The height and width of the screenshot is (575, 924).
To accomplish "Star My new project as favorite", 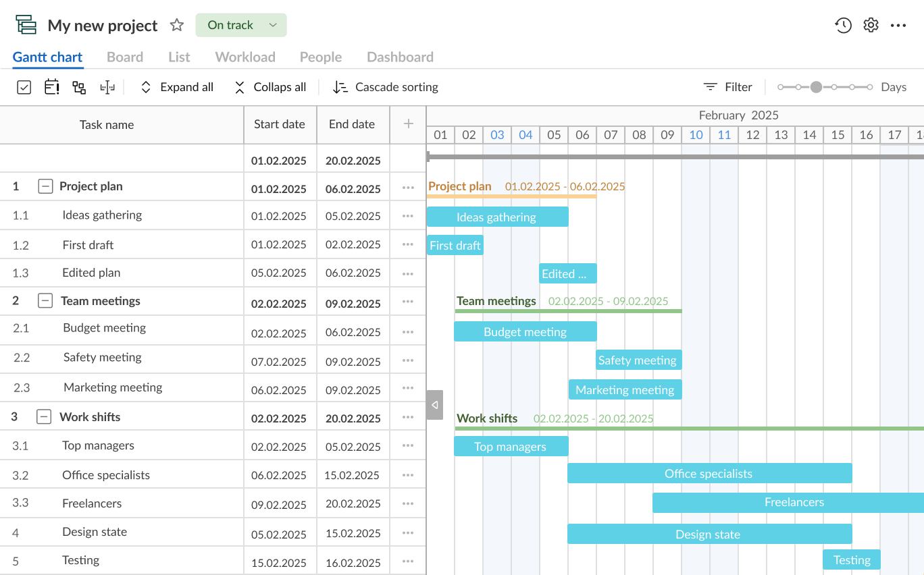I will (x=177, y=26).
